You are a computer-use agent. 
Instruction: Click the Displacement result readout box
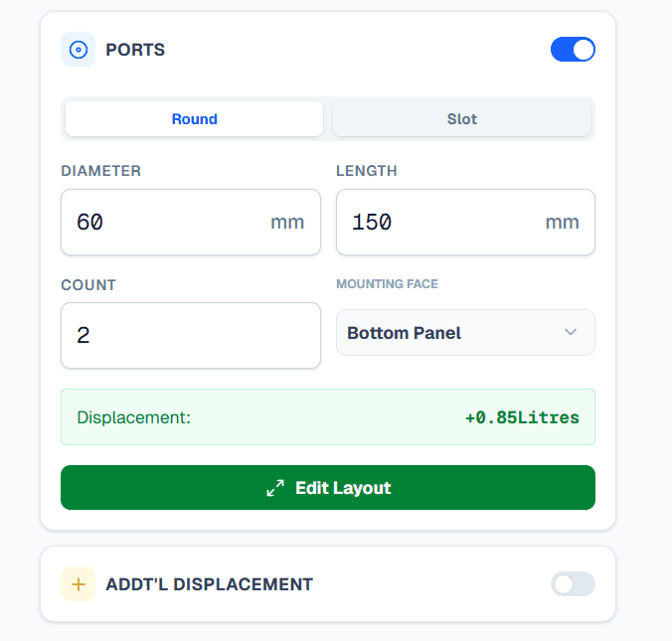pyautogui.click(x=327, y=417)
